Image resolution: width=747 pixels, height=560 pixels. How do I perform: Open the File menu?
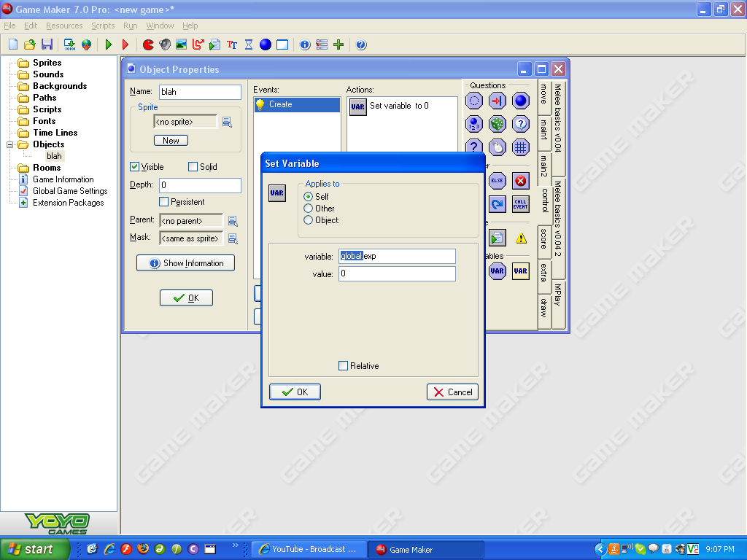click(x=9, y=26)
